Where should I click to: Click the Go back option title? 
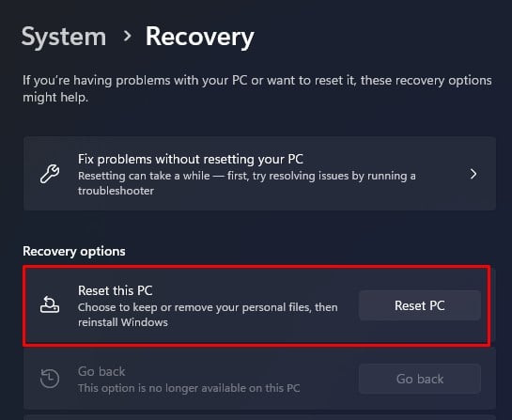pos(101,371)
